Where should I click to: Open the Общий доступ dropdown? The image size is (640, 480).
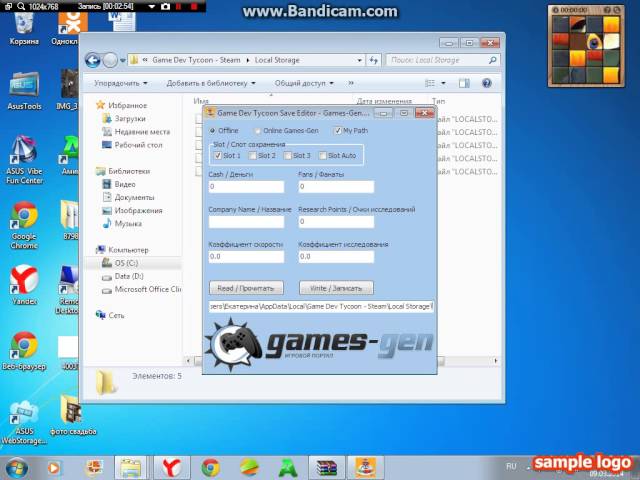pos(304,83)
